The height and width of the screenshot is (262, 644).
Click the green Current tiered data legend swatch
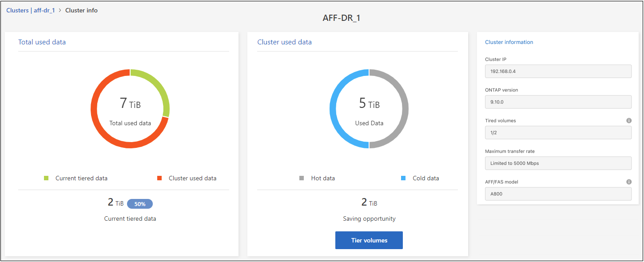(46, 178)
